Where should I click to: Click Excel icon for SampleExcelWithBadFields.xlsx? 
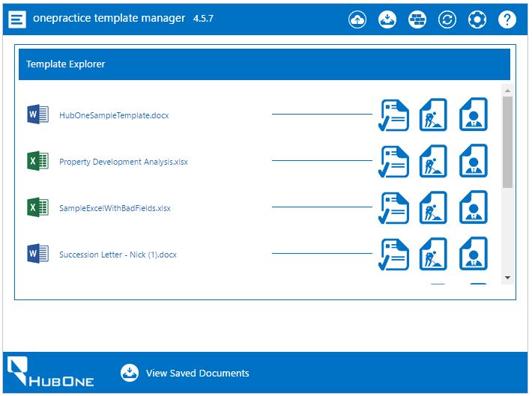[38, 207]
